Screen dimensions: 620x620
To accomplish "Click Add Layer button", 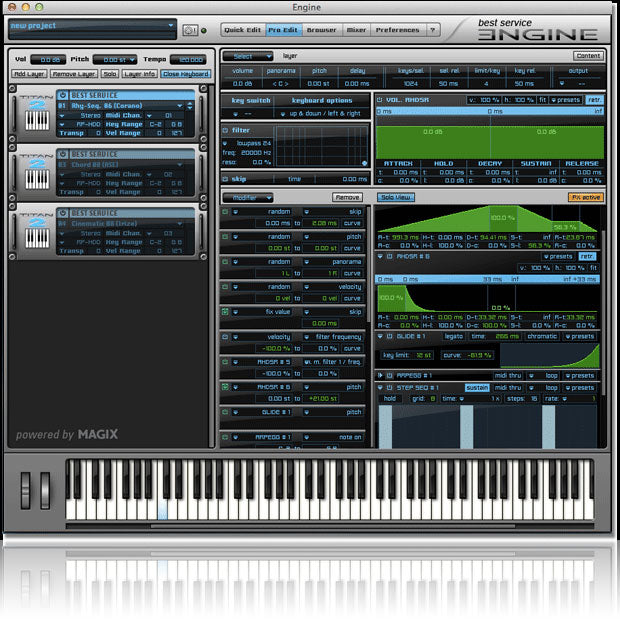I will point(29,74).
